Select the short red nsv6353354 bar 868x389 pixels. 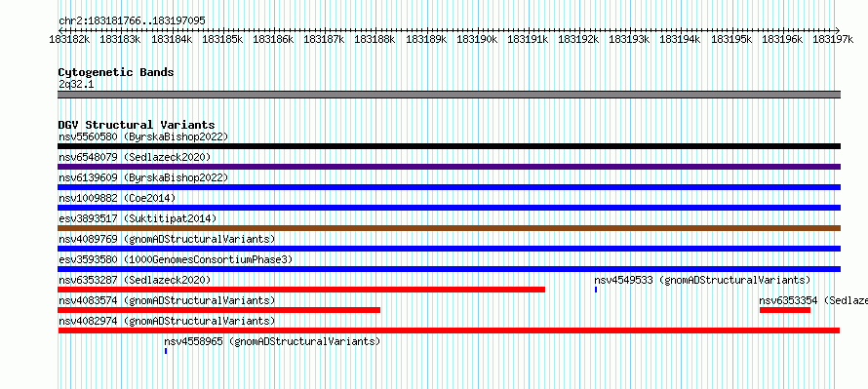pos(785,310)
